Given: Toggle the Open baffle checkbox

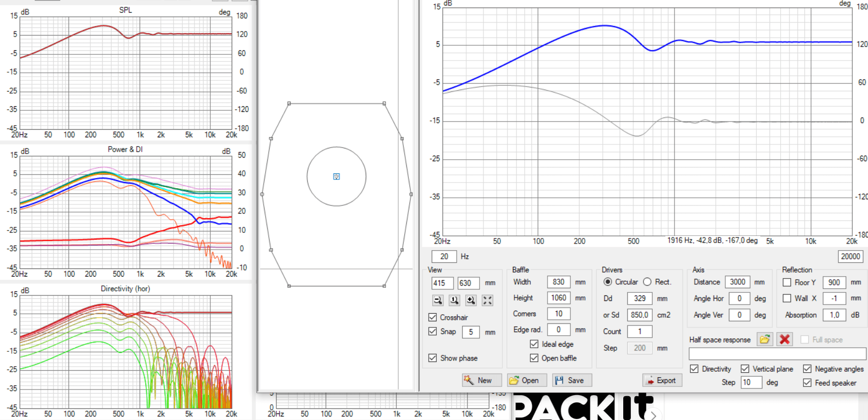Looking at the screenshot, I should point(534,358).
